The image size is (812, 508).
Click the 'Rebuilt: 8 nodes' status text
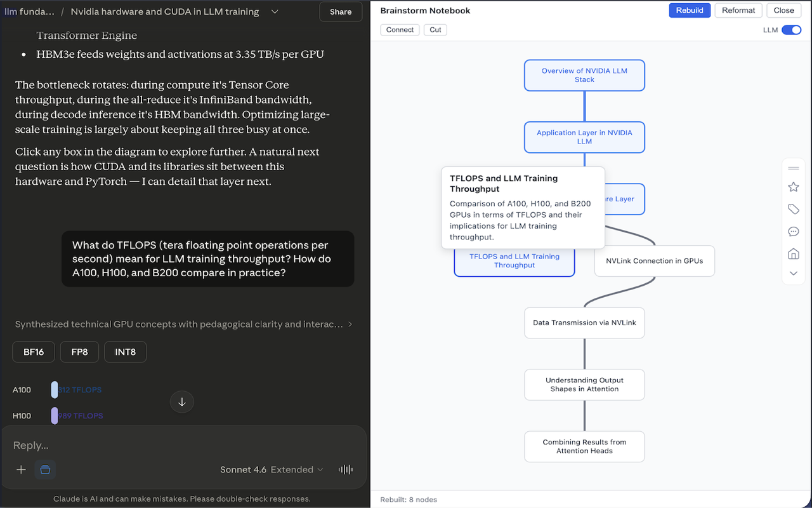click(409, 500)
